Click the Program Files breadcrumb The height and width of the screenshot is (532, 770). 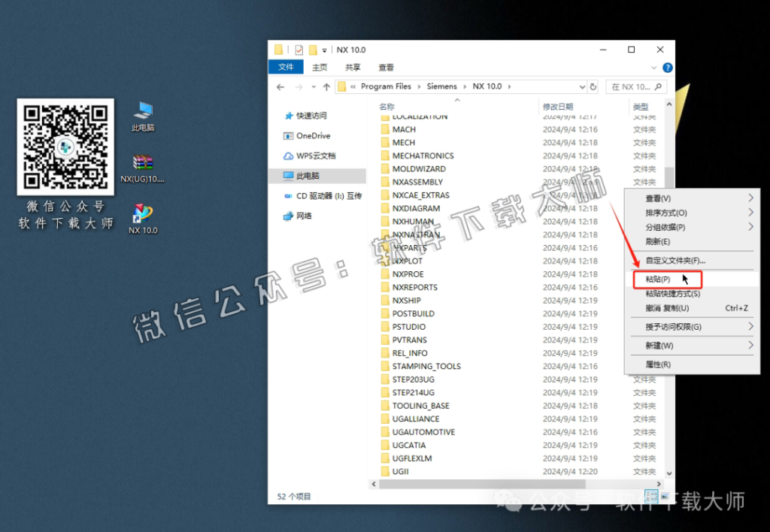pos(387,86)
